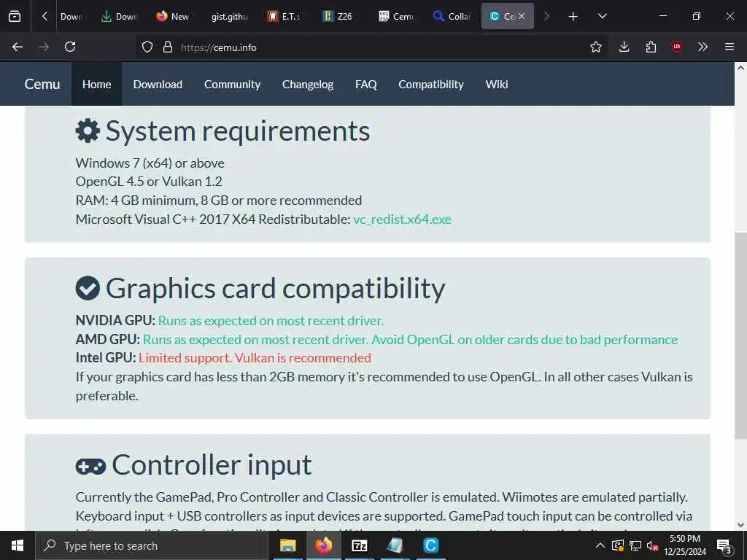The height and width of the screenshot is (560, 747).
Task: Open the Compatibility nav item
Action: pyautogui.click(x=431, y=85)
